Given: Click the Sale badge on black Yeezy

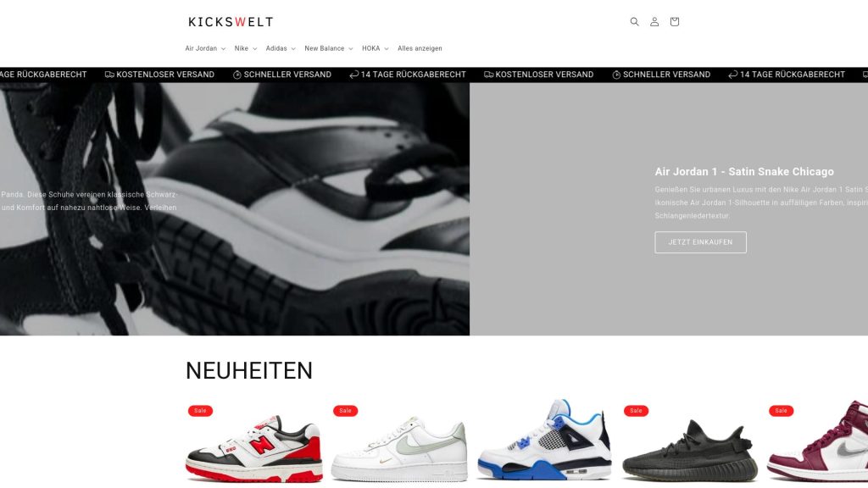Looking at the screenshot, I should click(636, 411).
